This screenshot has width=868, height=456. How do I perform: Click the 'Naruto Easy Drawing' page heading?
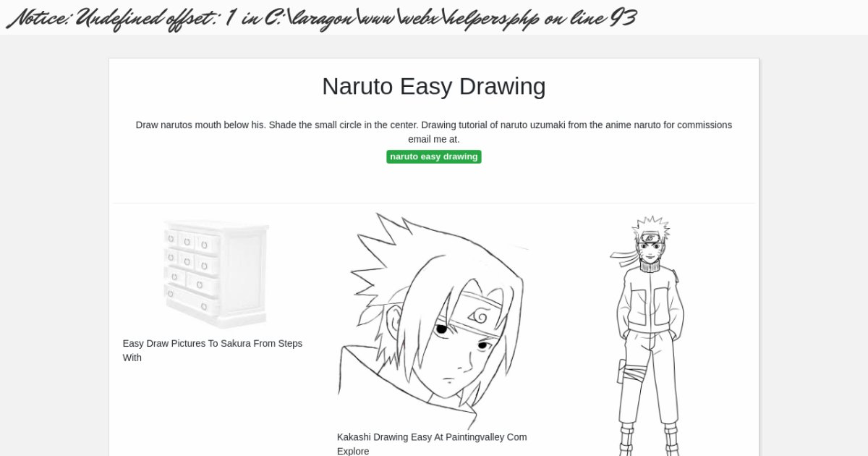434,86
